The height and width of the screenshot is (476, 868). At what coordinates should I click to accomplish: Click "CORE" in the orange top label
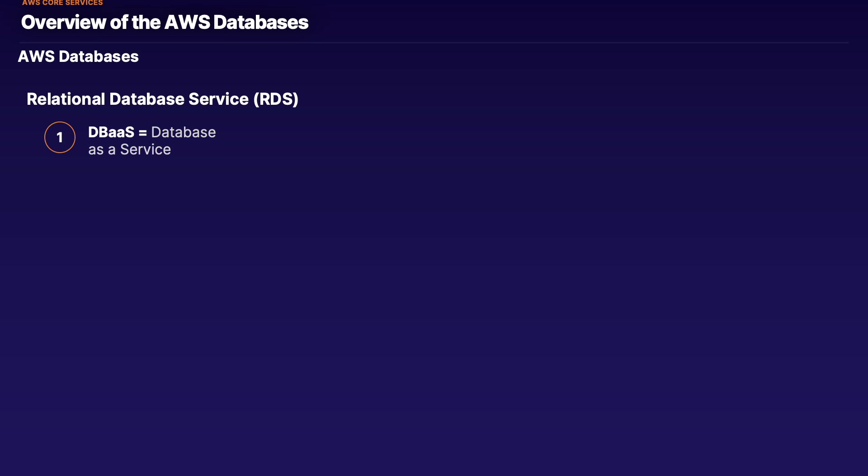tap(53, 3)
